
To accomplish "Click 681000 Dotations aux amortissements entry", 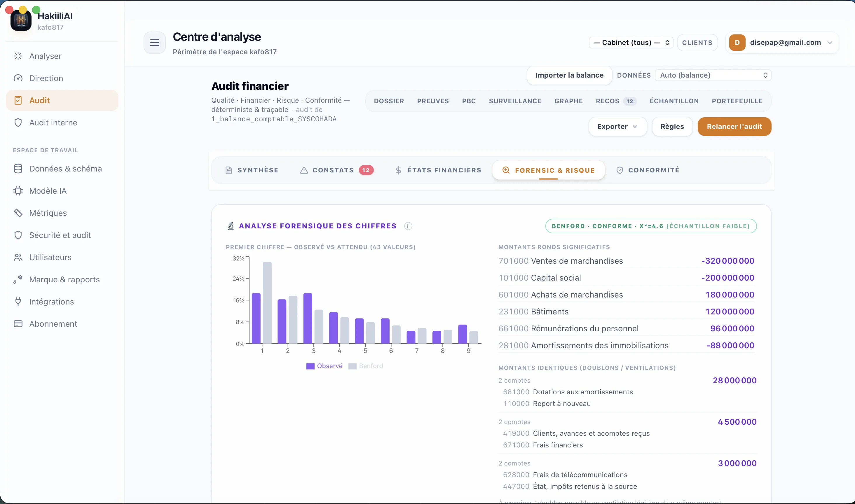I will coord(568,392).
